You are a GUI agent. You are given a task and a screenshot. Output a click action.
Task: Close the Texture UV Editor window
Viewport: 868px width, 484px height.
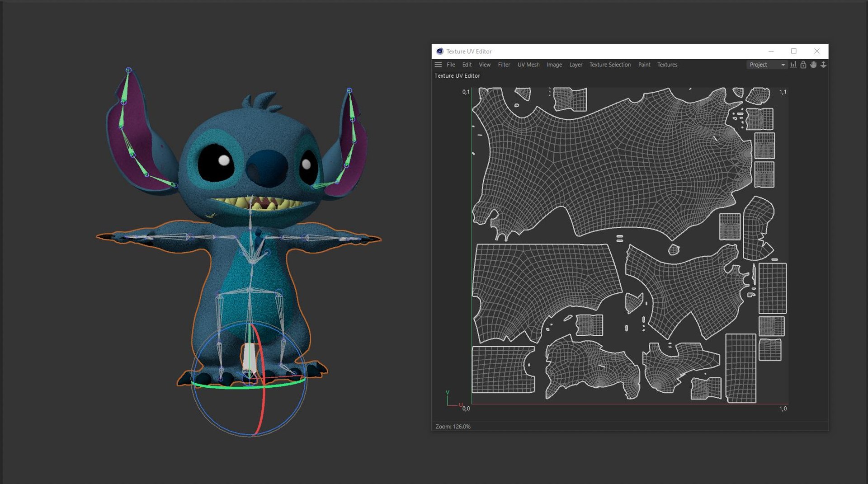click(x=816, y=51)
